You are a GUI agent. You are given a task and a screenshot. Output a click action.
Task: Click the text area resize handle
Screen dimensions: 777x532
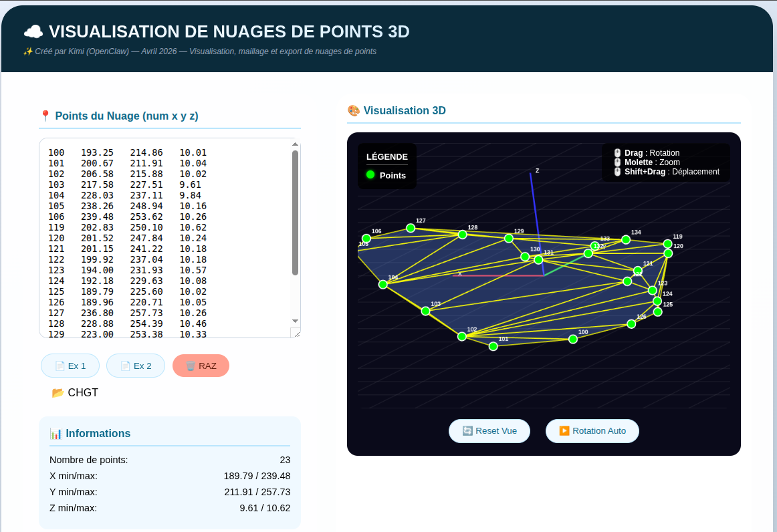click(x=296, y=333)
